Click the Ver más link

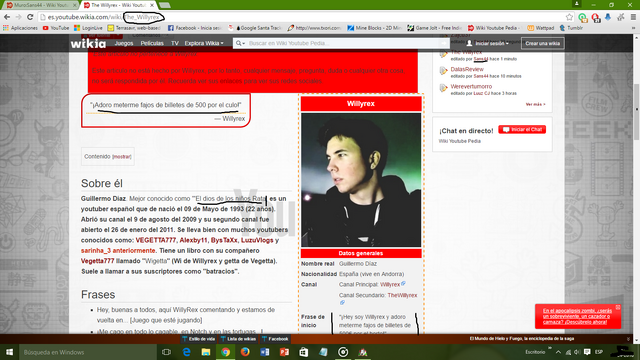[535, 104]
